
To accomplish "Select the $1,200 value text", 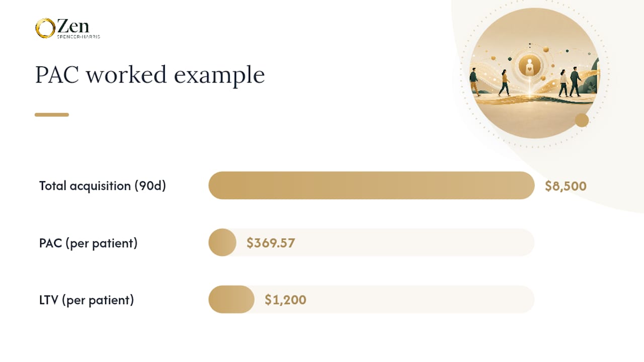I will (x=285, y=300).
